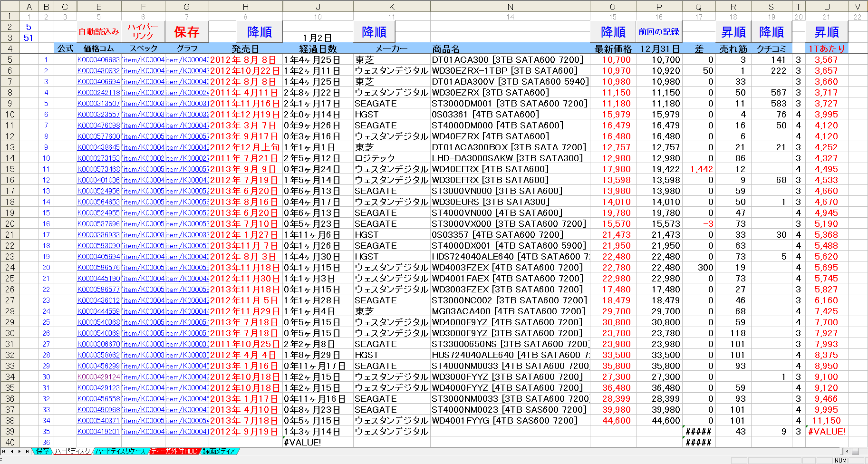
Task: Click the 経過日数 header cell
Action: coord(318,48)
